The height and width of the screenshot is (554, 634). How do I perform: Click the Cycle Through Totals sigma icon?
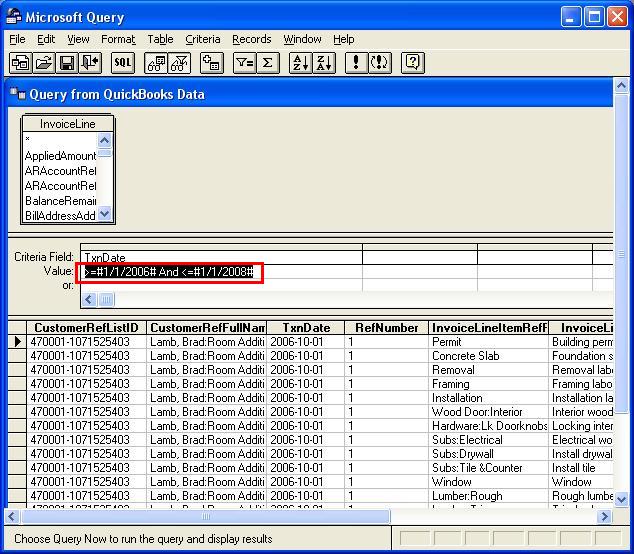[267, 63]
